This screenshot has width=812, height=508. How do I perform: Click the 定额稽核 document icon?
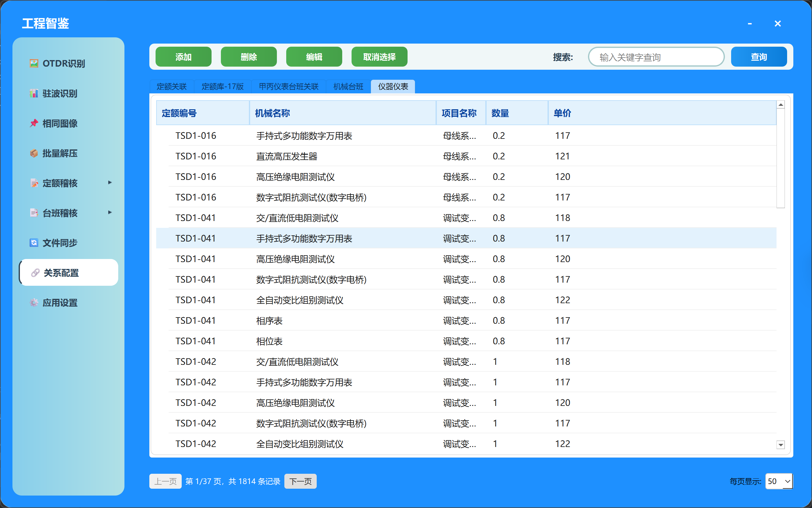tap(34, 183)
